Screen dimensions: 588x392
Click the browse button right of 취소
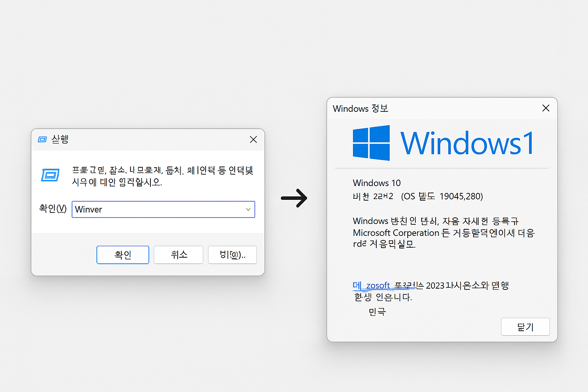pos(232,255)
